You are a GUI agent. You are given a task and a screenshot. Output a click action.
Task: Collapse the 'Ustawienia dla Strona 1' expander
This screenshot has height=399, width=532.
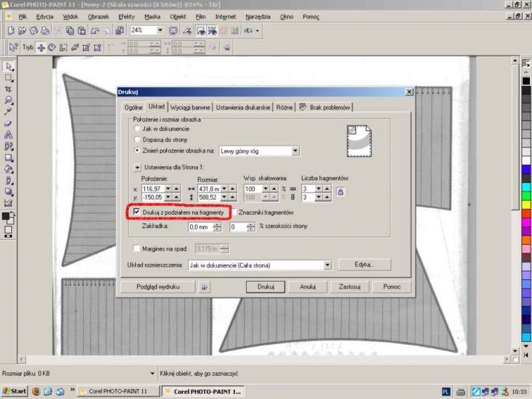pyautogui.click(x=137, y=168)
